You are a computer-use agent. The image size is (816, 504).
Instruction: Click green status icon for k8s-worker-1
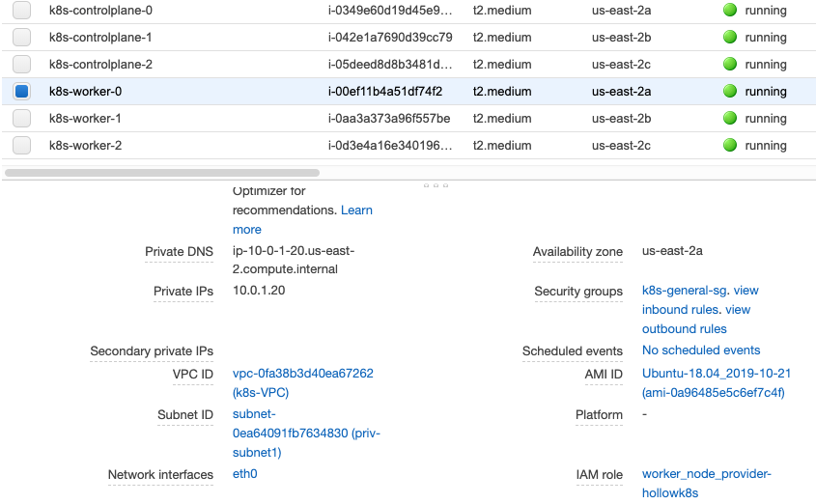(729, 119)
